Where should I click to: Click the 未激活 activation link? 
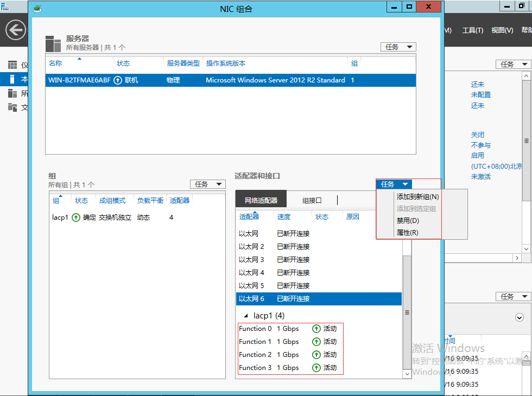(481, 177)
